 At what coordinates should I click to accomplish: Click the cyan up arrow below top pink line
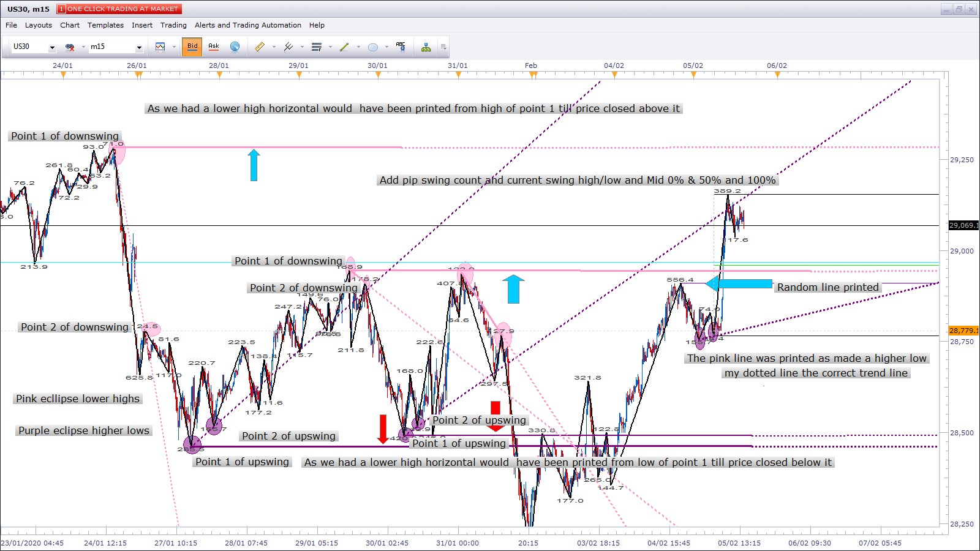(x=254, y=165)
